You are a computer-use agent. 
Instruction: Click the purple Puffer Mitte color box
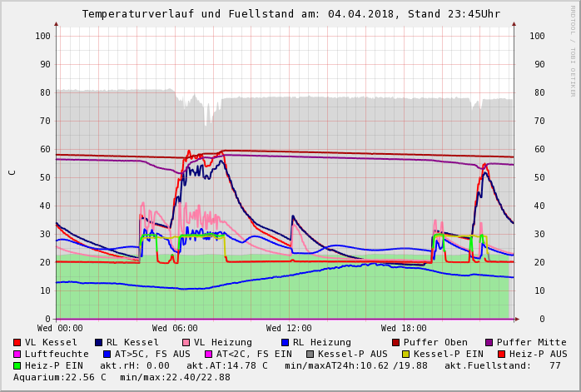point(489,342)
